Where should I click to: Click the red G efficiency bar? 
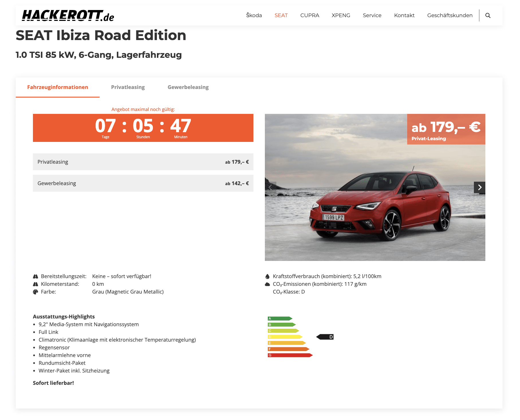pos(290,355)
